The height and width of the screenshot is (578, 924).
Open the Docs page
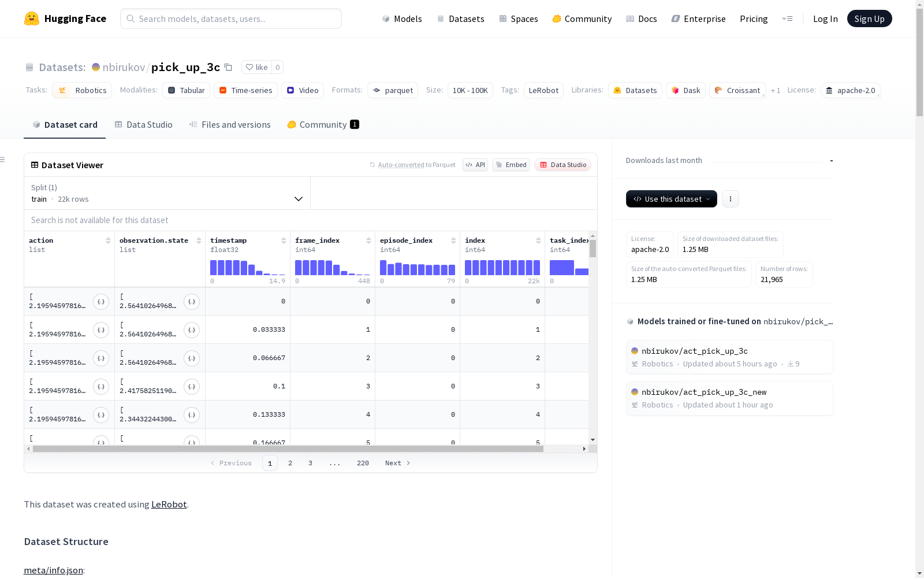click(642, 18)
